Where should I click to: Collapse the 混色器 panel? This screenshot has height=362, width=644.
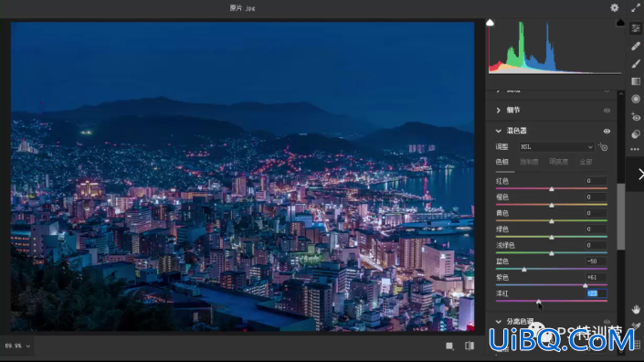click(x=498, y=131)
